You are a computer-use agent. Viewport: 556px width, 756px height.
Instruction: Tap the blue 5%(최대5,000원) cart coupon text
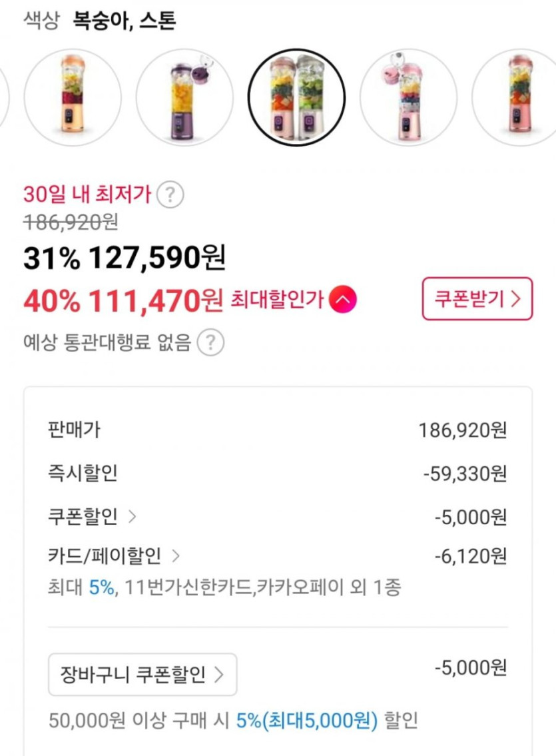307,720
